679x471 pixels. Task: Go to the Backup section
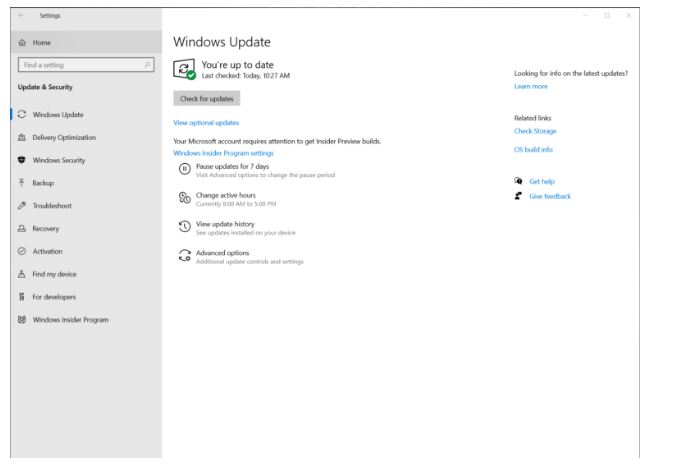86,183
